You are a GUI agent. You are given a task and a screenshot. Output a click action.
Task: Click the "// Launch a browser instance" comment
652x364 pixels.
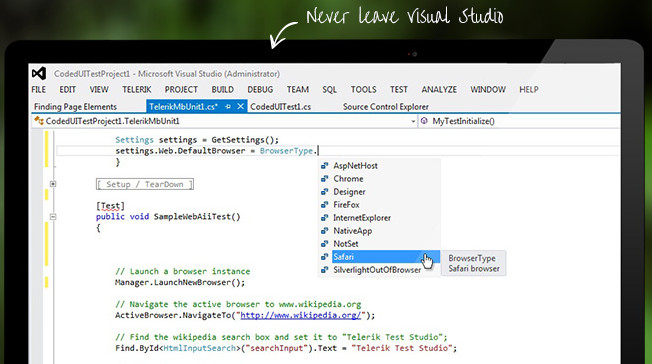pos(183,271)
